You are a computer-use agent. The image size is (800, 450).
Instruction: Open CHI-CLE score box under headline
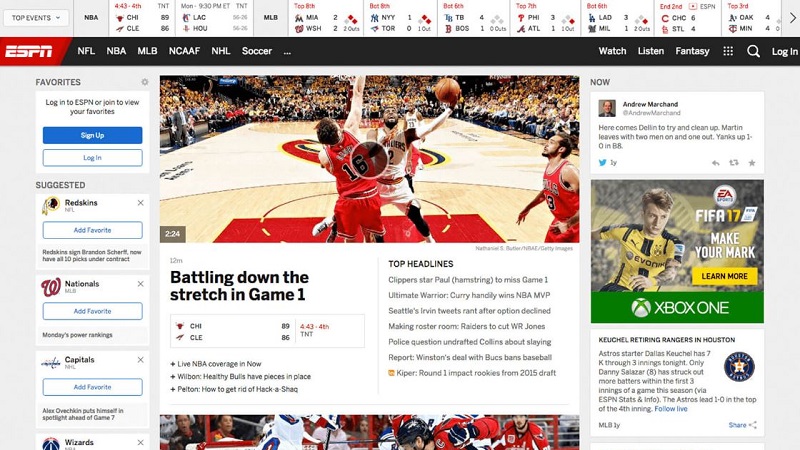tap(267, 331)
